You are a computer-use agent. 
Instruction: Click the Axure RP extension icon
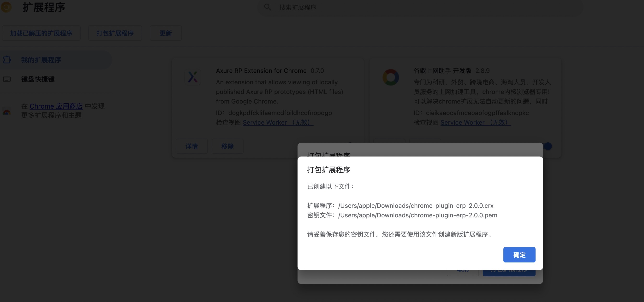tap(192, 77)
